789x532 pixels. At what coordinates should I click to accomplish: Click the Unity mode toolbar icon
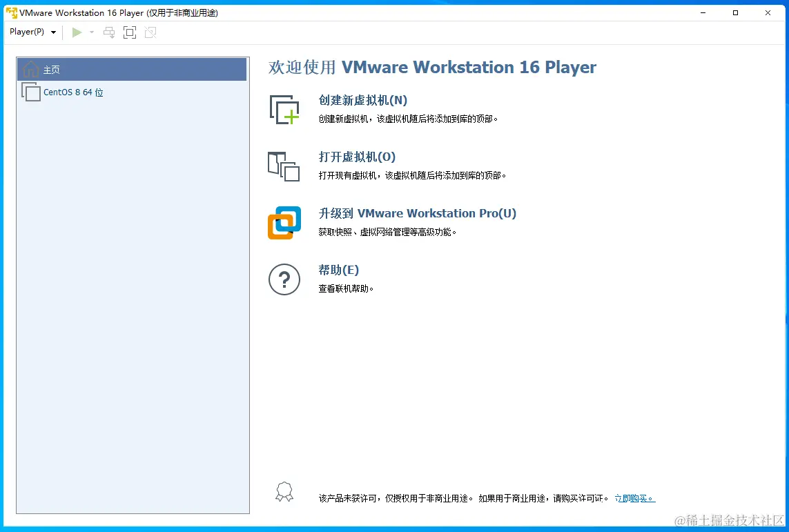pos(150,32)
